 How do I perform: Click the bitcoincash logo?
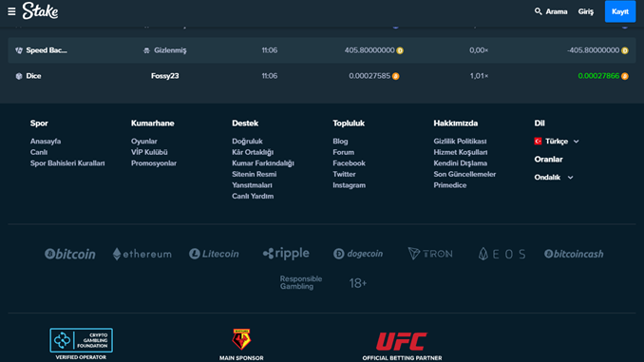point(574,254)
